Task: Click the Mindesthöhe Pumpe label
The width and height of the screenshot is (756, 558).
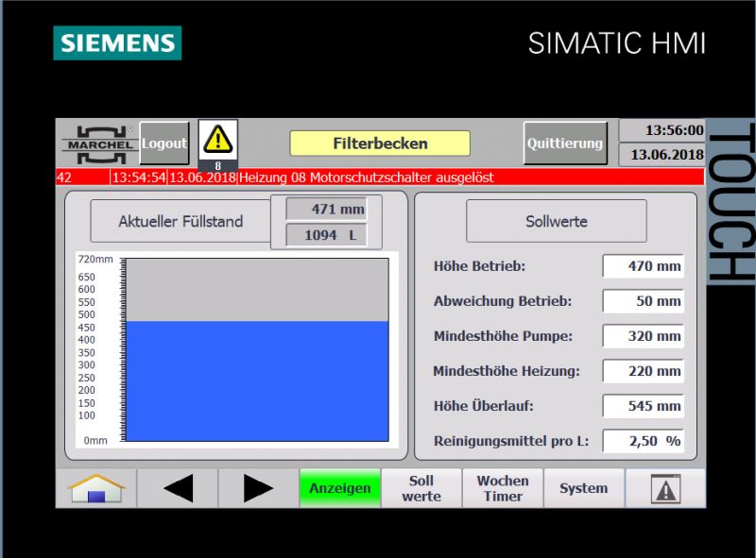Action: pyautogui.click(x=503, y=336)
